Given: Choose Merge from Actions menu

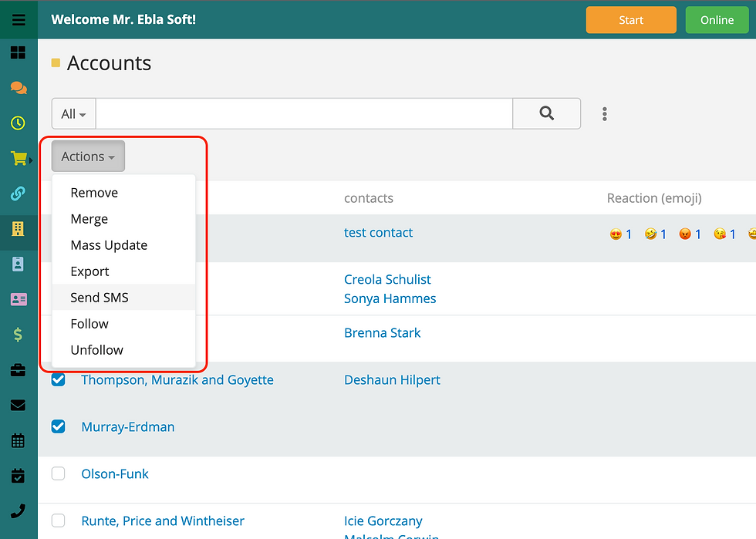Looking at the screenshot, I should coord(123,219).
